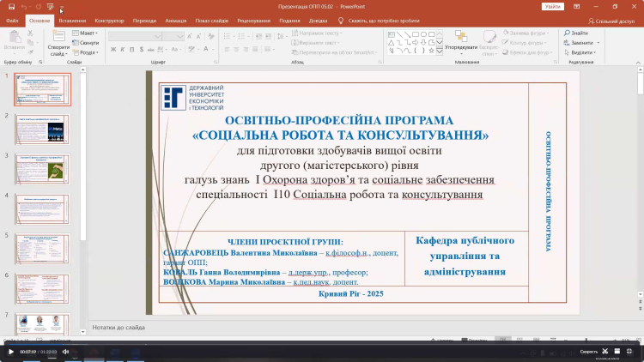The height and width of the screenshot is (362, 644).
Task: Toggle bold Ж formatting button
Action: coord(112,48)
